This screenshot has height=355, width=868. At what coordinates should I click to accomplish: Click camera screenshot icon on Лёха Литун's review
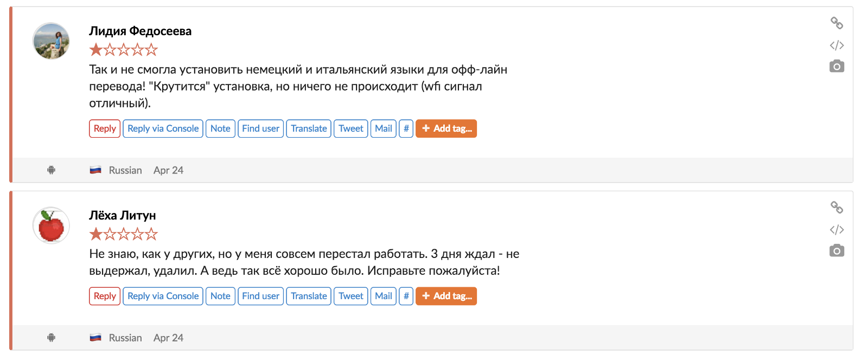(837, 251)
